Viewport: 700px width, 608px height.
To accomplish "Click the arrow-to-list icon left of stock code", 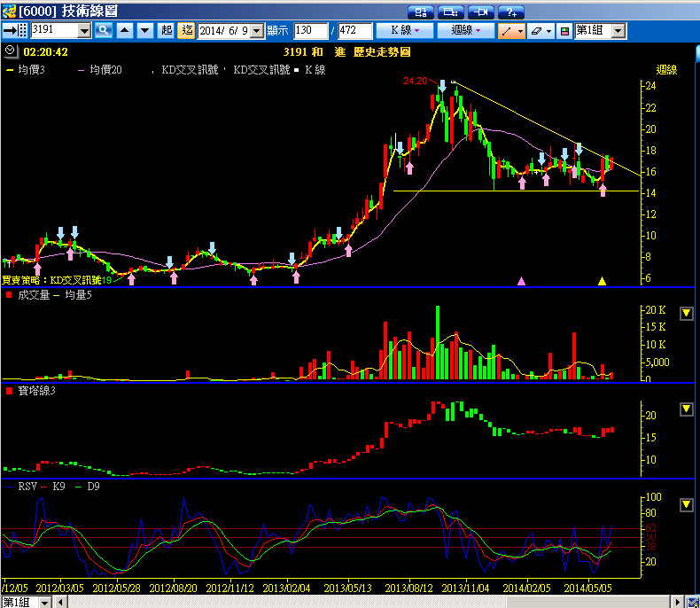I will point(16,30).
